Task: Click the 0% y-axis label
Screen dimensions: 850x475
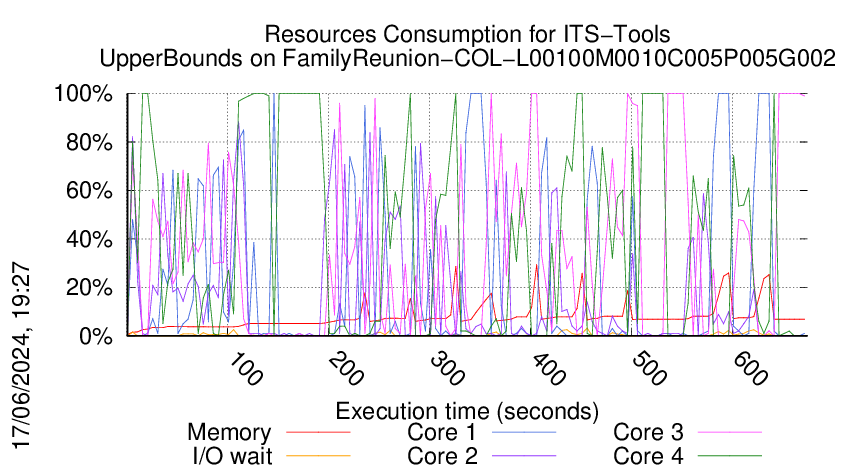Action: click(96, 336)
